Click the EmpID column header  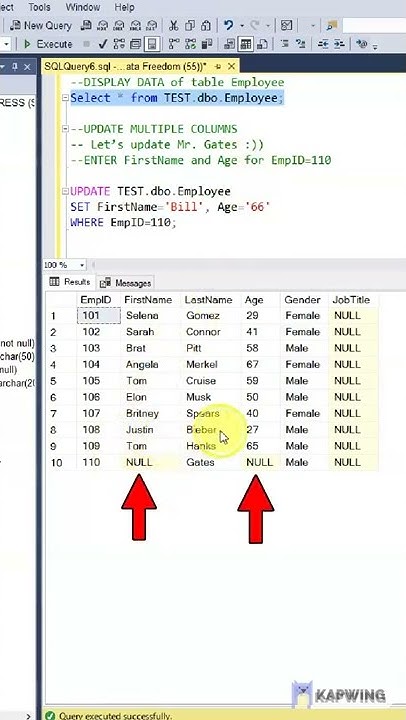pos(98,300)
